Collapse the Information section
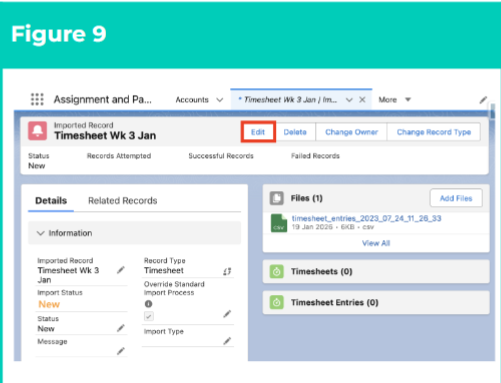The height and width of the screenshot is (383, 501). (41, 233)
